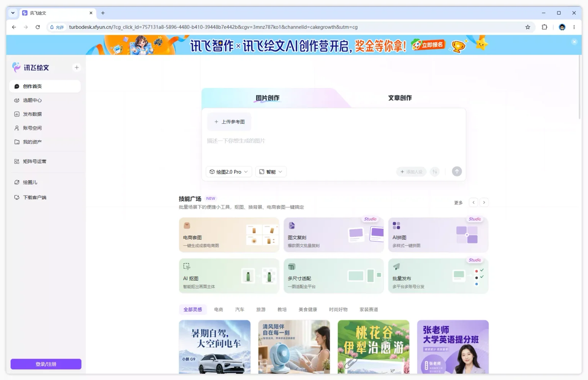588x380 pixels.
Task: Open the 多尺寸适配 skill card
Action: pos(333,276)
